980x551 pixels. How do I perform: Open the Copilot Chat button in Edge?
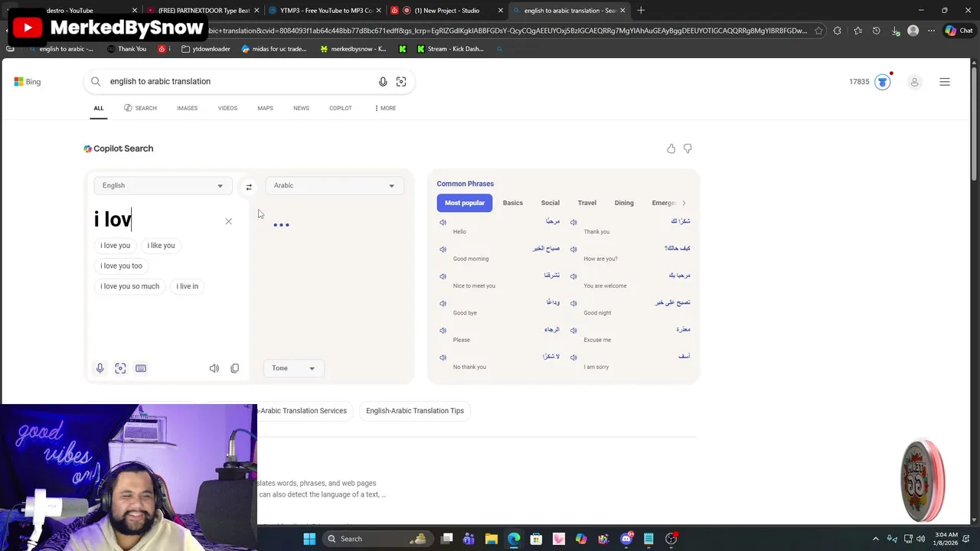pos(959,31)
